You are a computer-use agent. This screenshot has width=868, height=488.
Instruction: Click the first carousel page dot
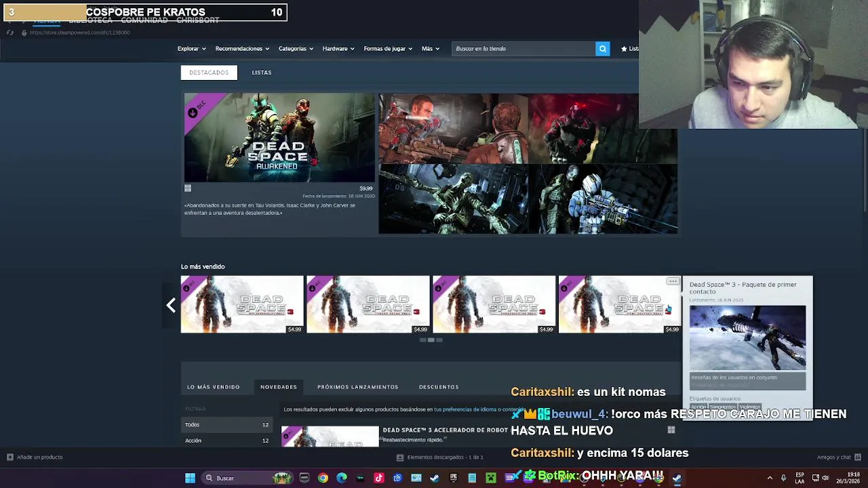click(422, 340)
